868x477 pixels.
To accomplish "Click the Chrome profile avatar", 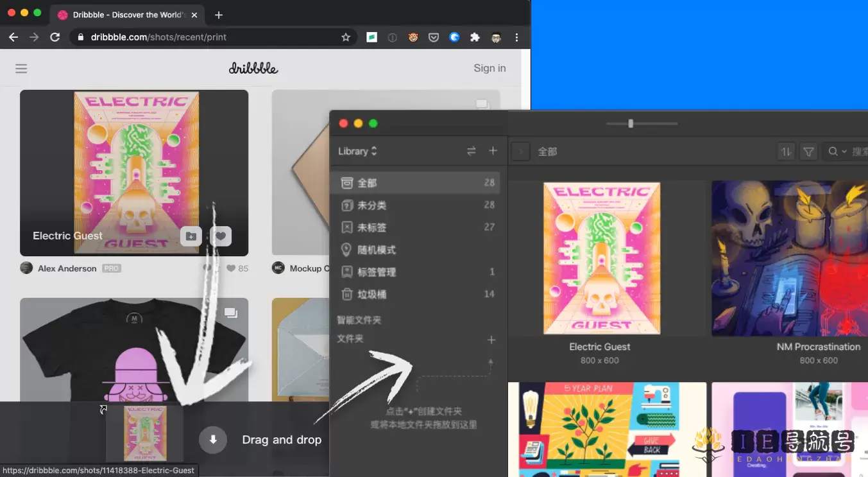I will click(496, 37).
